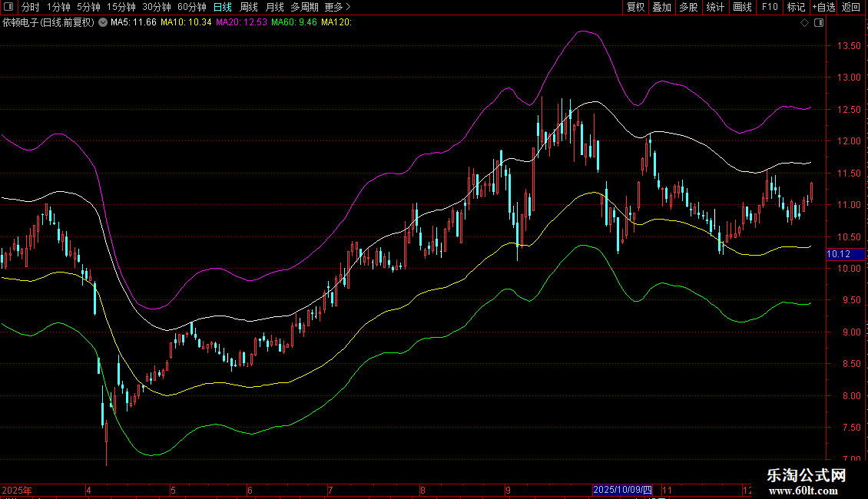Image resolution: width=868 pixels, height=499 pixels.
Task: Click the MA10: 10.34 label
Action: click(186, 22)
